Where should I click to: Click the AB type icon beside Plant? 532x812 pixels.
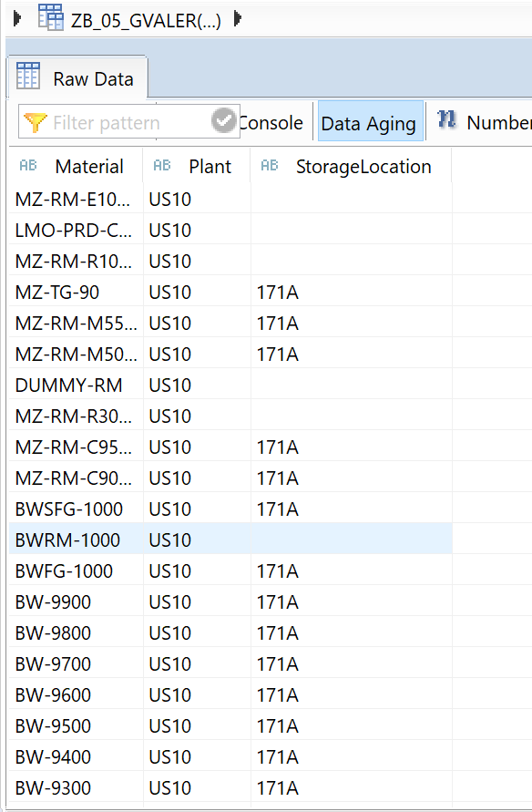point(162,165)
